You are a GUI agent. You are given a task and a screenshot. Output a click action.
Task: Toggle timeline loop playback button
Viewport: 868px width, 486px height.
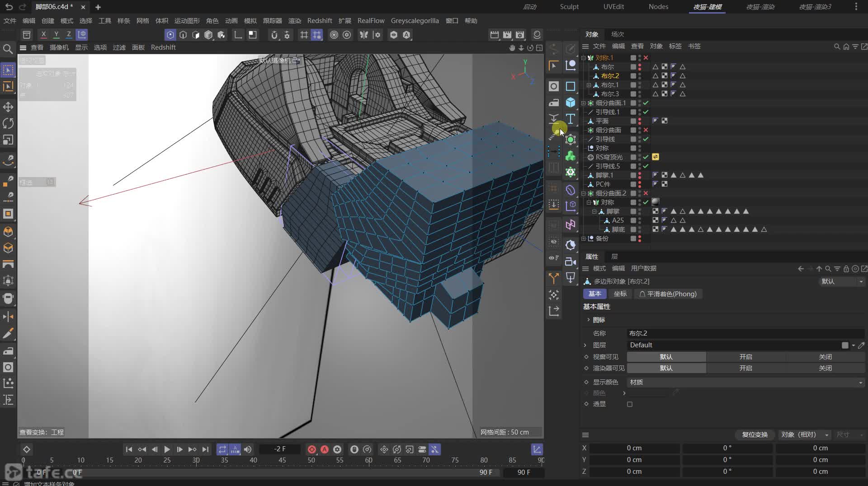tap(222, 449)
